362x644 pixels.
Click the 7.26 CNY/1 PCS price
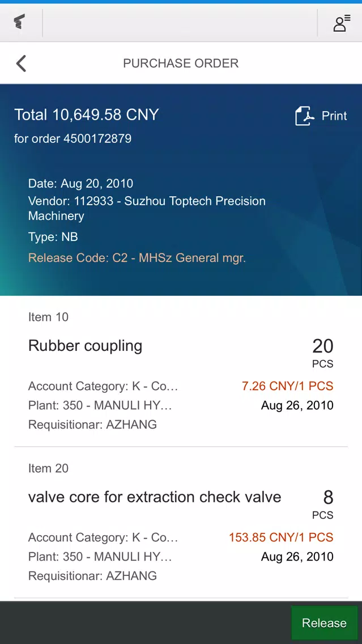tap(287, 386)
